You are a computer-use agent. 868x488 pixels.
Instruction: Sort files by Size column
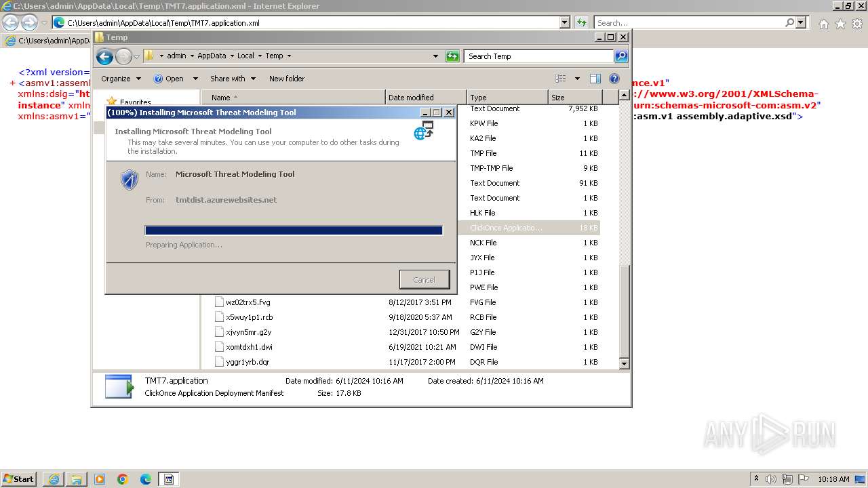pyautogui.click(x=574, y=98)
